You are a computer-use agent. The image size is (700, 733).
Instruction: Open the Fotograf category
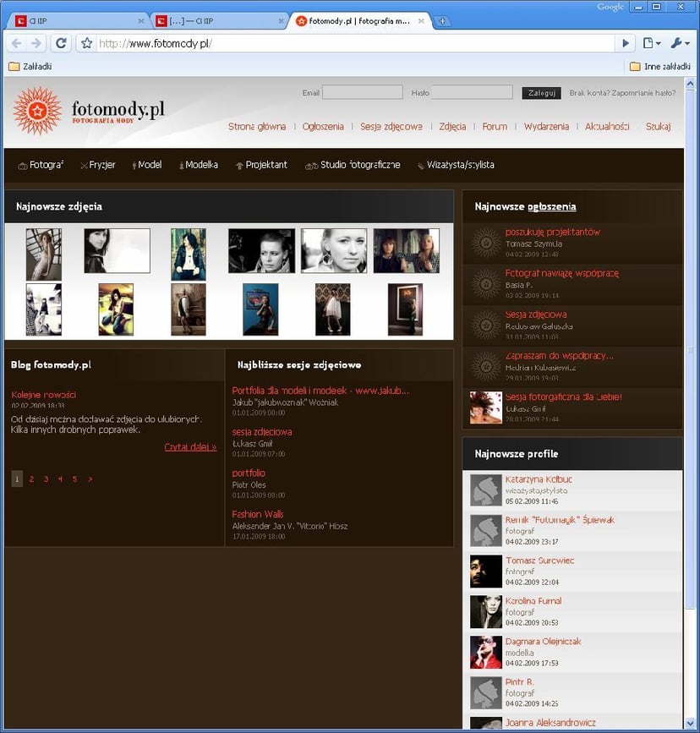click(41, 165)
